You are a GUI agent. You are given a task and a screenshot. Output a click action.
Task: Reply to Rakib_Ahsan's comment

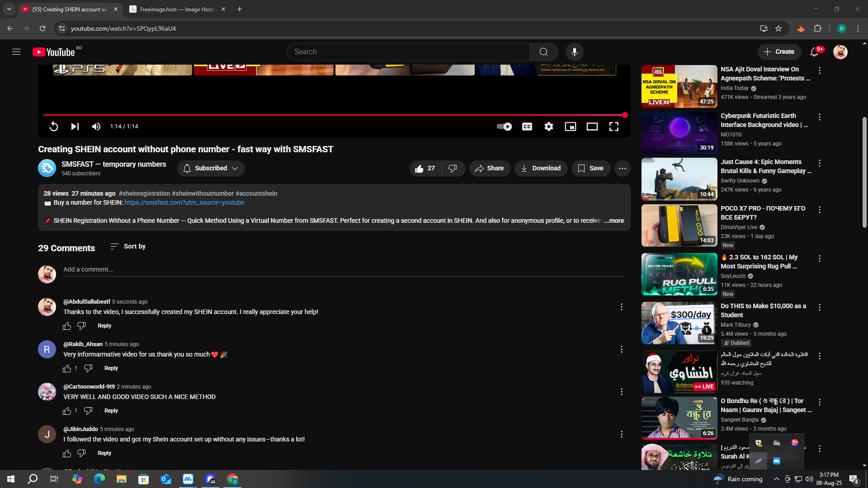coord(111,369)
